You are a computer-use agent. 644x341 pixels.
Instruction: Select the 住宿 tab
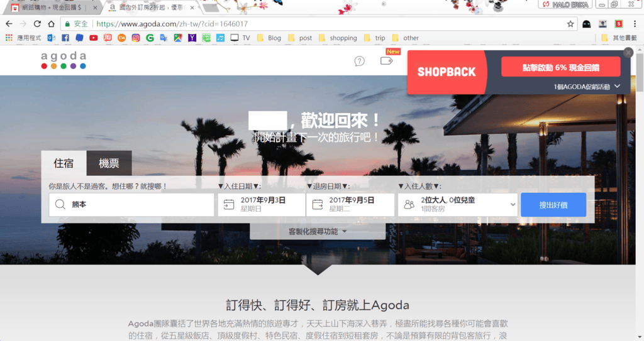pos(64,163)
